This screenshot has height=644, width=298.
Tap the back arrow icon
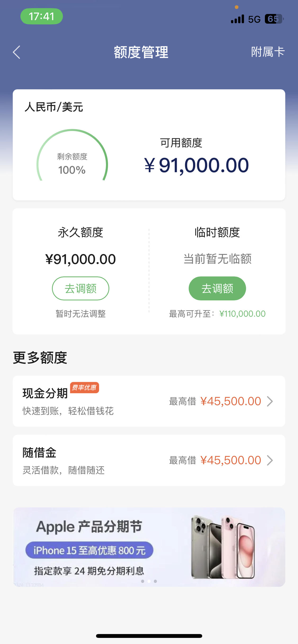click(16, 52)
